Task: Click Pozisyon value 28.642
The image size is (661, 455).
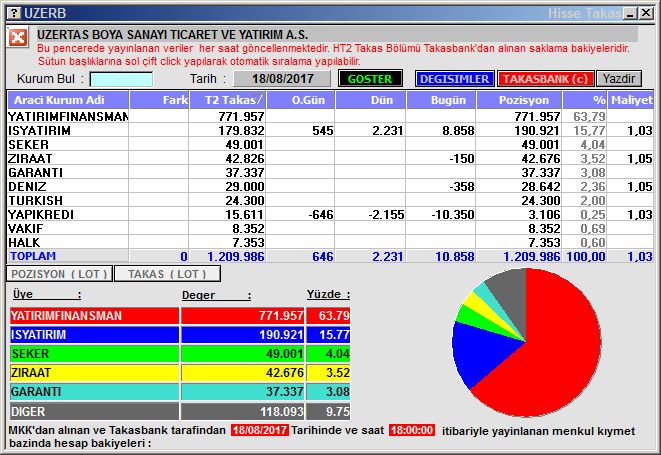Action: [x=540, y=186]
